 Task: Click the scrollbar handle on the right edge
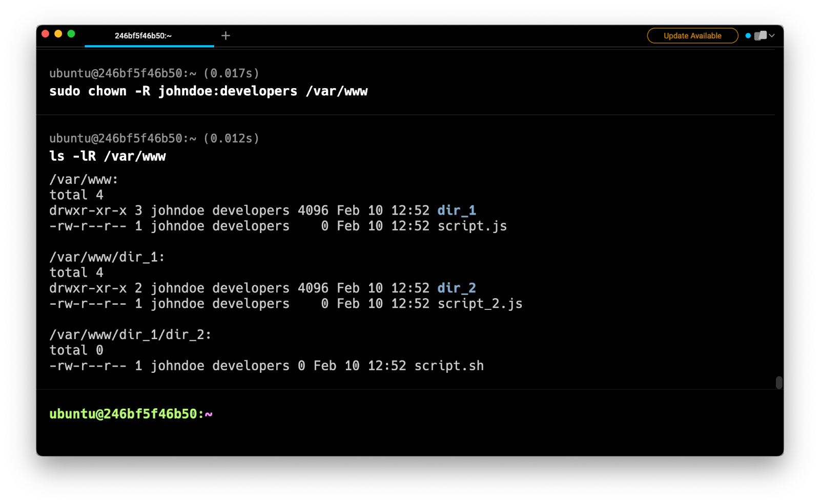point(780,382)
